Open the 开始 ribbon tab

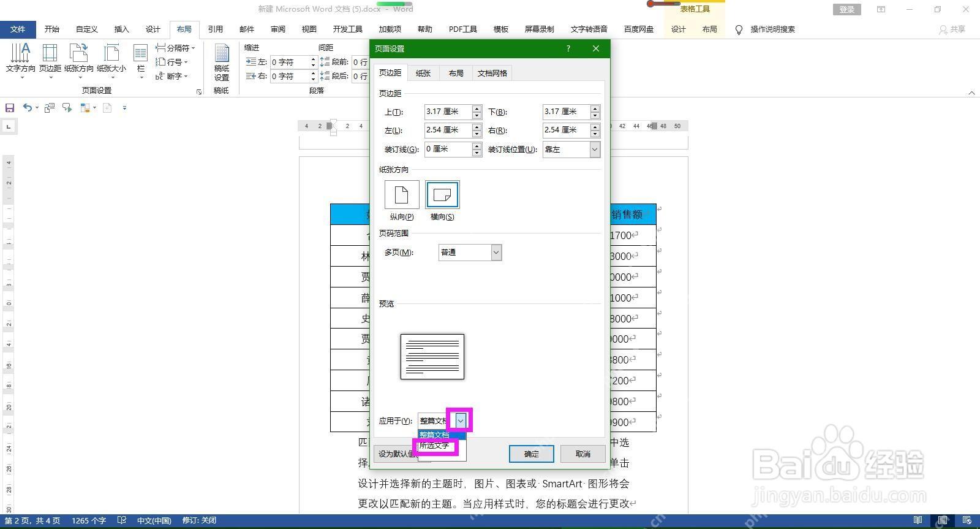click(x=52, y=29)
